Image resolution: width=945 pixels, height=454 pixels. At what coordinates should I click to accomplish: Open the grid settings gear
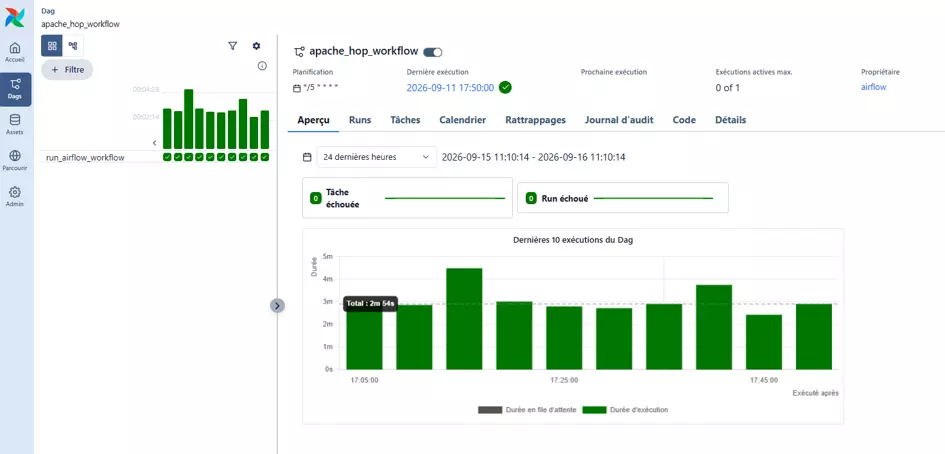click(256, 46)
